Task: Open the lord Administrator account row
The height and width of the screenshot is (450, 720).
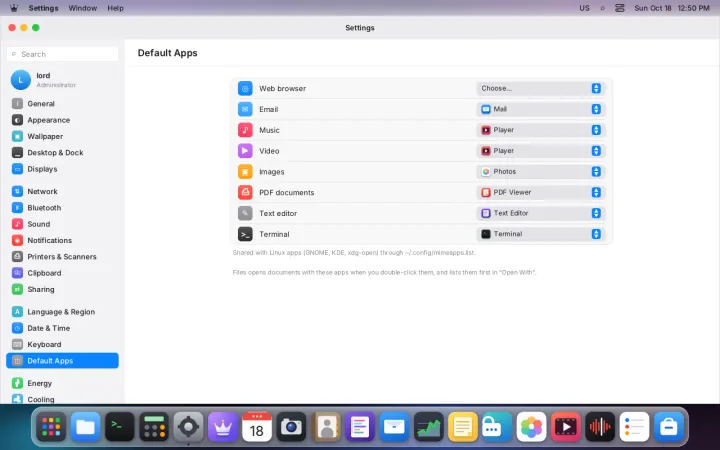Action: [x=62, y=80]
